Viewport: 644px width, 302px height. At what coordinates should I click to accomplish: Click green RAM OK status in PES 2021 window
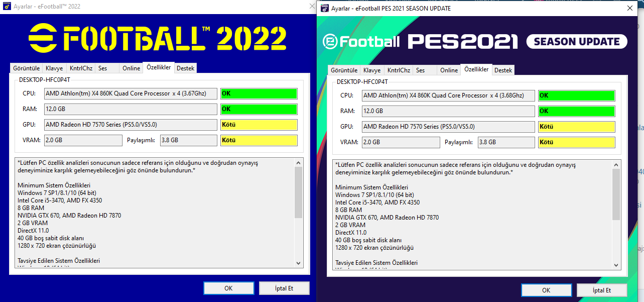(577, 111)
